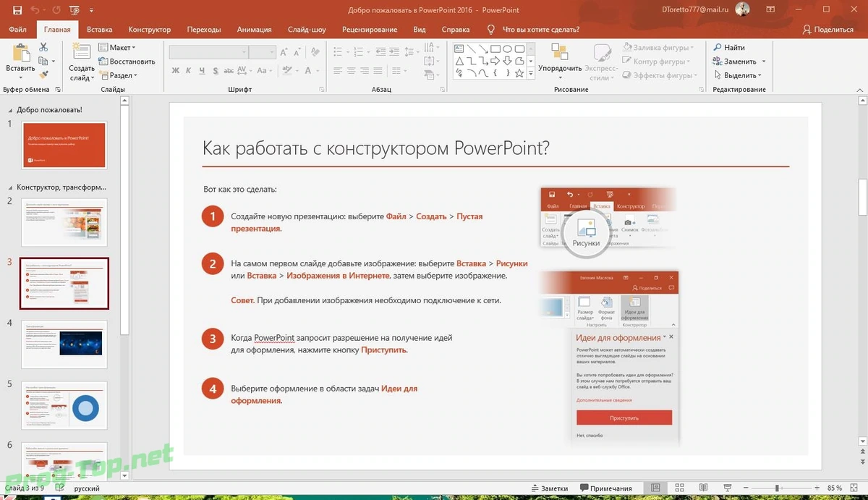Select the triangle shape in shapes gallery
The image size is (868, 500).
tap(459, 61)
